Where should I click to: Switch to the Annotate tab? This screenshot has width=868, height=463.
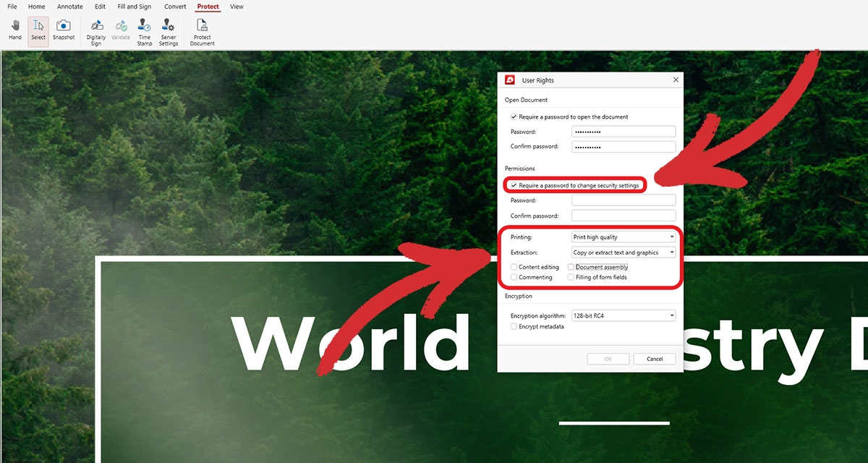tap(70, 7)
